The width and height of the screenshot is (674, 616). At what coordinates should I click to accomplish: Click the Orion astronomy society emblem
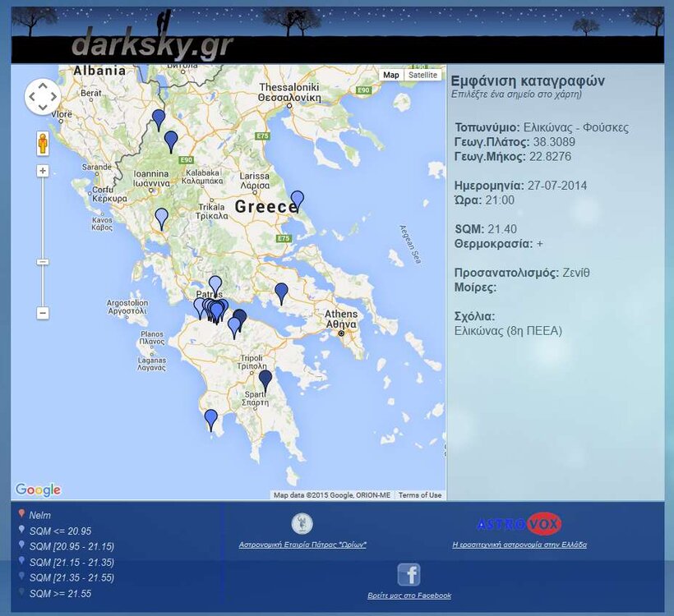302,524
